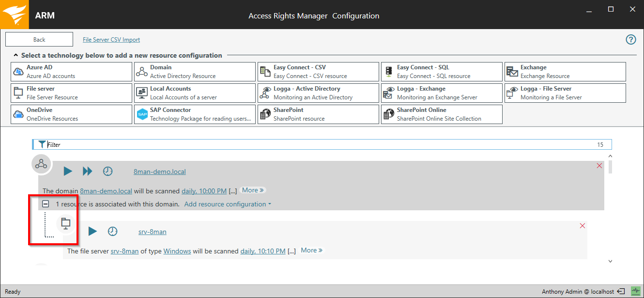
Task: Choose the Azure AD technology tile
Action: pos(71,72)
